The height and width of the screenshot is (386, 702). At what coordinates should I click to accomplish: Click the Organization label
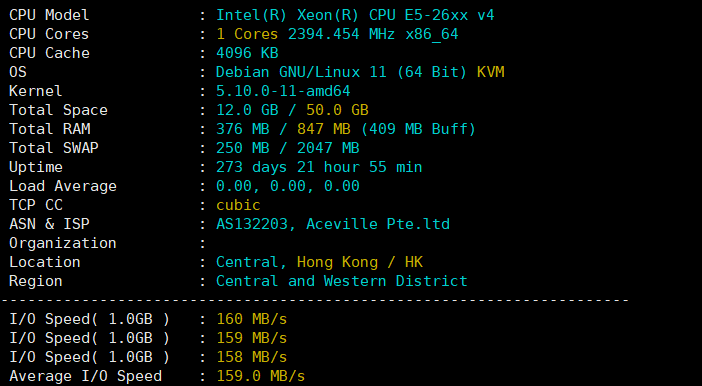63,243
